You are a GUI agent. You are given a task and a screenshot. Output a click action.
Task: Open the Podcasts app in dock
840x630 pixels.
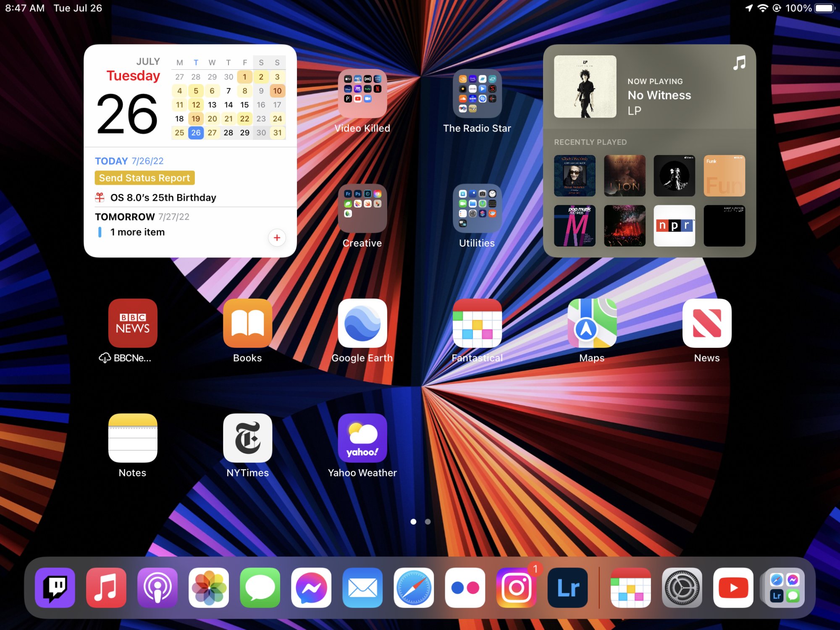coord(157,588)
